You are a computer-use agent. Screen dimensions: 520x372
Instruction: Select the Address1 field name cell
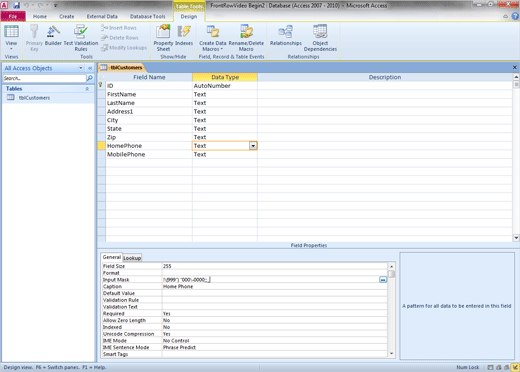click(x=149, y=112)
